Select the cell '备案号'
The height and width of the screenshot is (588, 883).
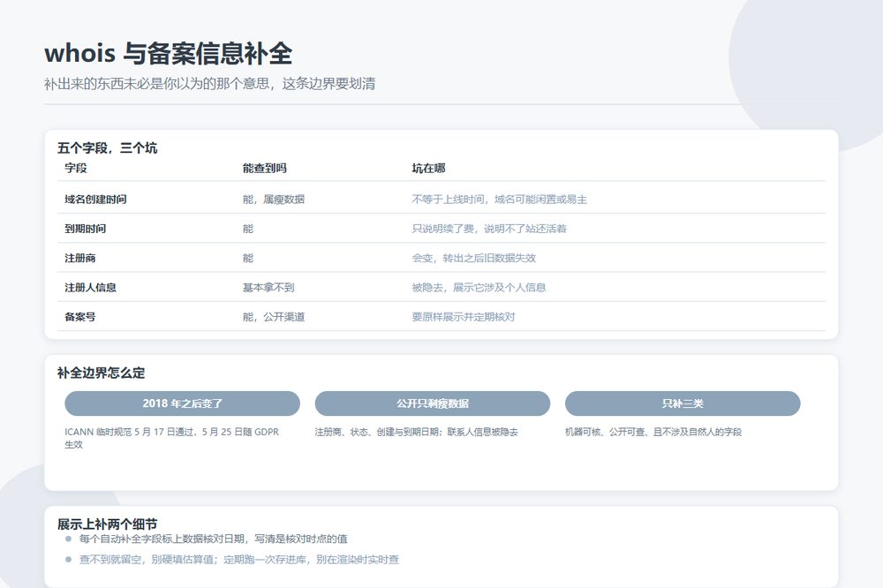click(80, 317)
